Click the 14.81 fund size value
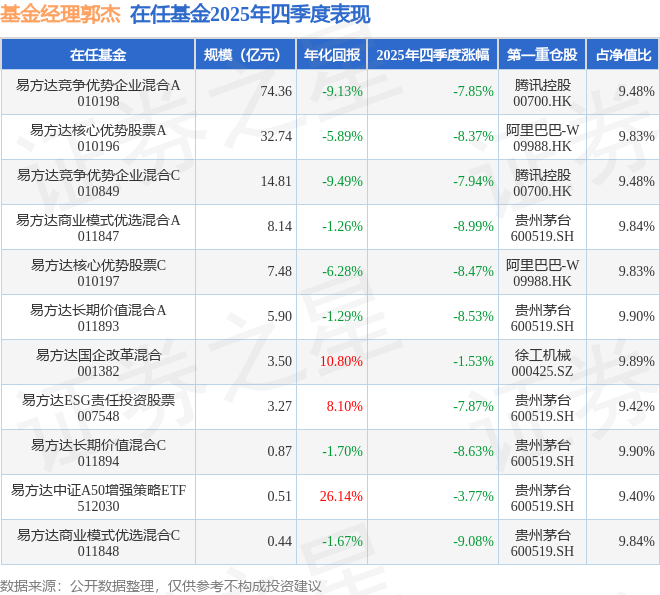 pos(276,181)
